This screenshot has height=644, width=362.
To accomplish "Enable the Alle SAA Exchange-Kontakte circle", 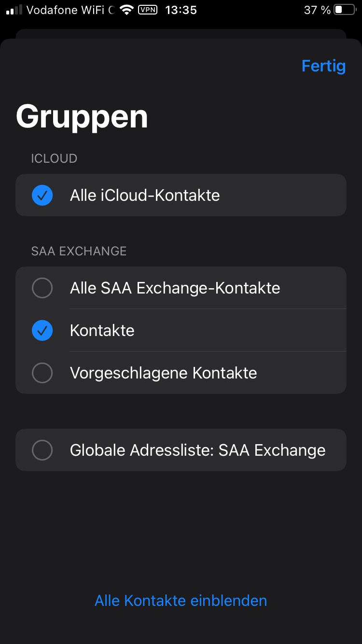I will [42, 288].
